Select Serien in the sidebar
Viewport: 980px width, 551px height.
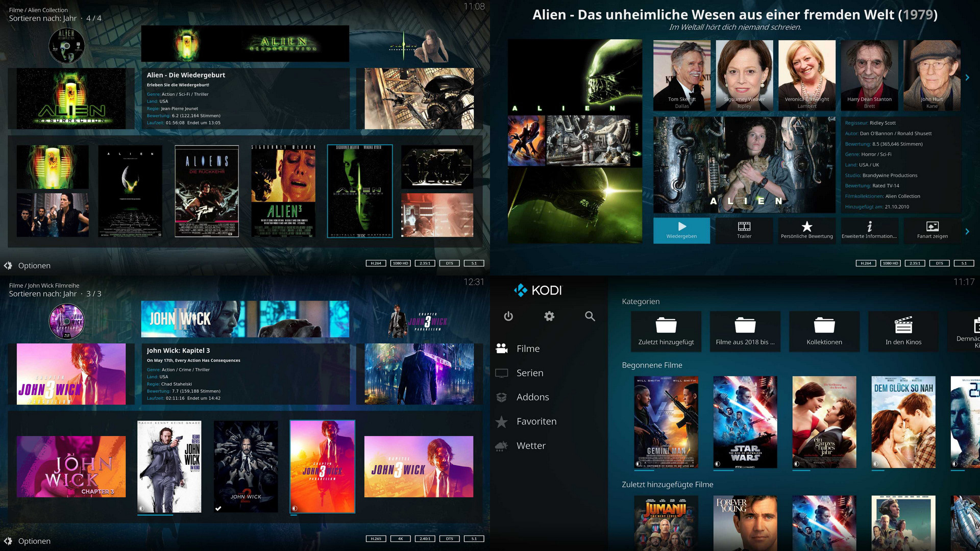pyautogui.click(x=530, y=373)
